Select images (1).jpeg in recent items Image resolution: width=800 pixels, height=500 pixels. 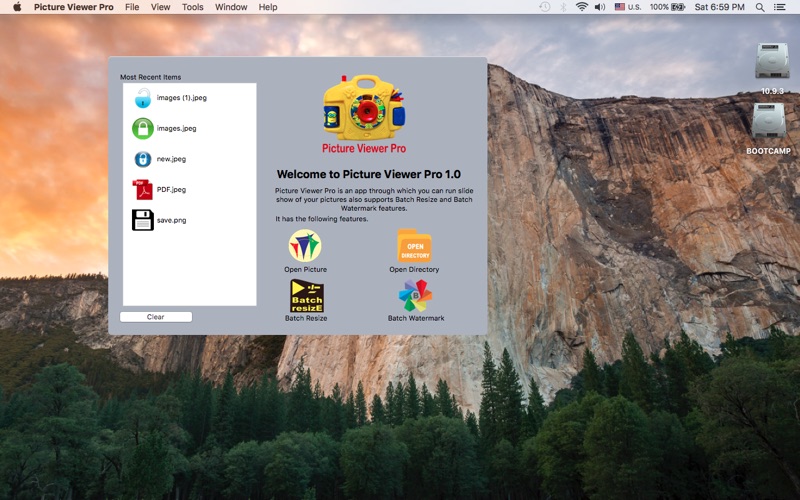[182, 97]
